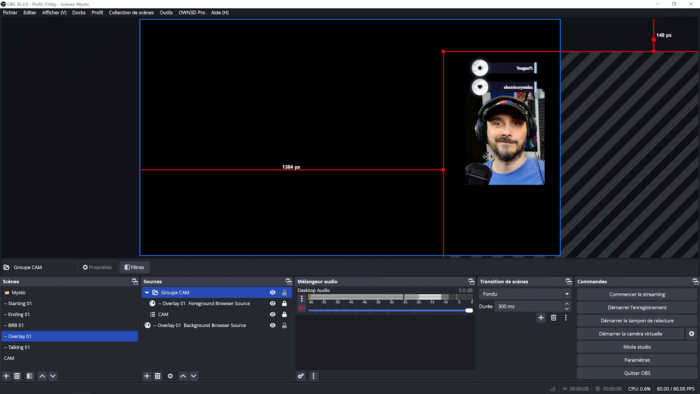Select the Starting 01 scene
The width and height of the screenshot is (700, 394).
[x=69, y=303]
